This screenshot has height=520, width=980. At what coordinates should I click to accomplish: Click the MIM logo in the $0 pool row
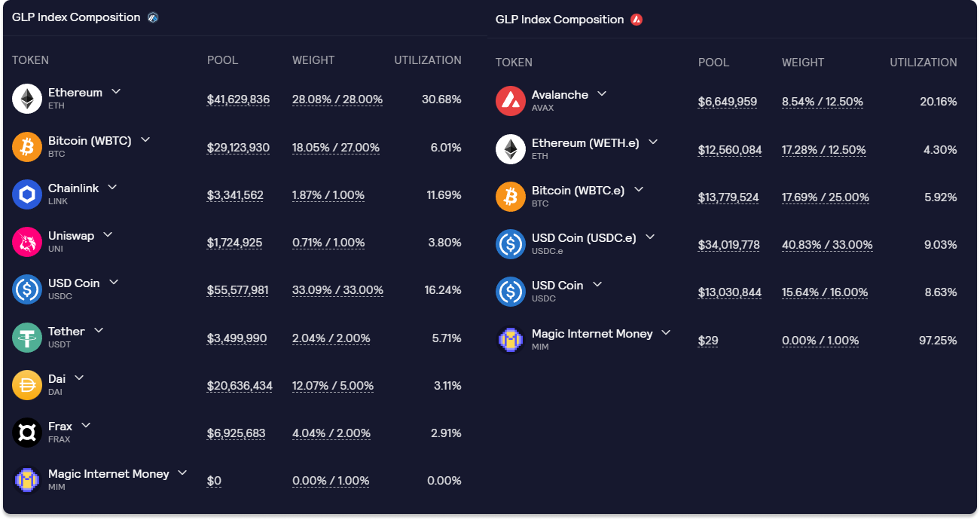pos(27,480)
